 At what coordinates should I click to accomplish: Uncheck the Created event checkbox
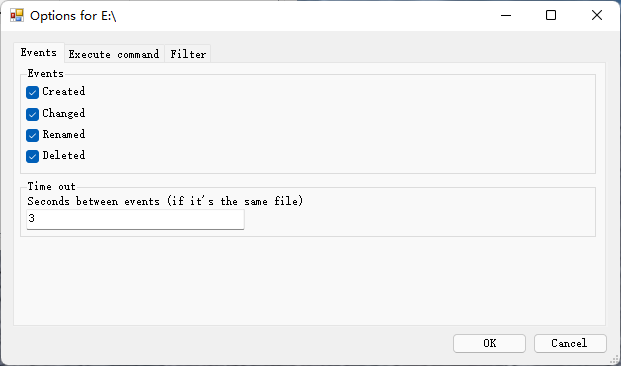[x=32, y=92]
